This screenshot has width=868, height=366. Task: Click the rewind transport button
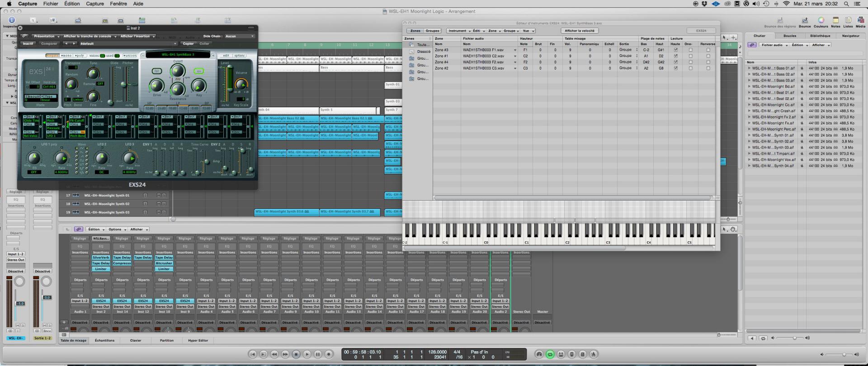274,354
